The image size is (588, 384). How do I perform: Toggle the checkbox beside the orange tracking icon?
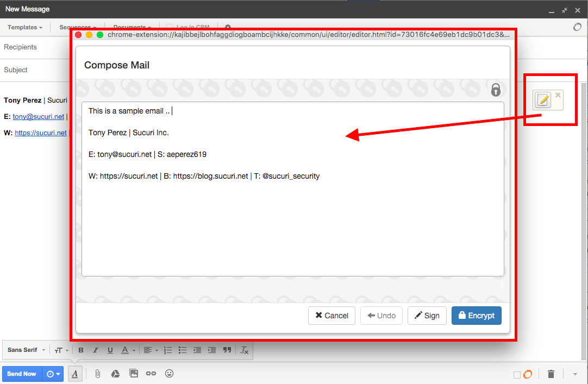click(x=517, y=374)
